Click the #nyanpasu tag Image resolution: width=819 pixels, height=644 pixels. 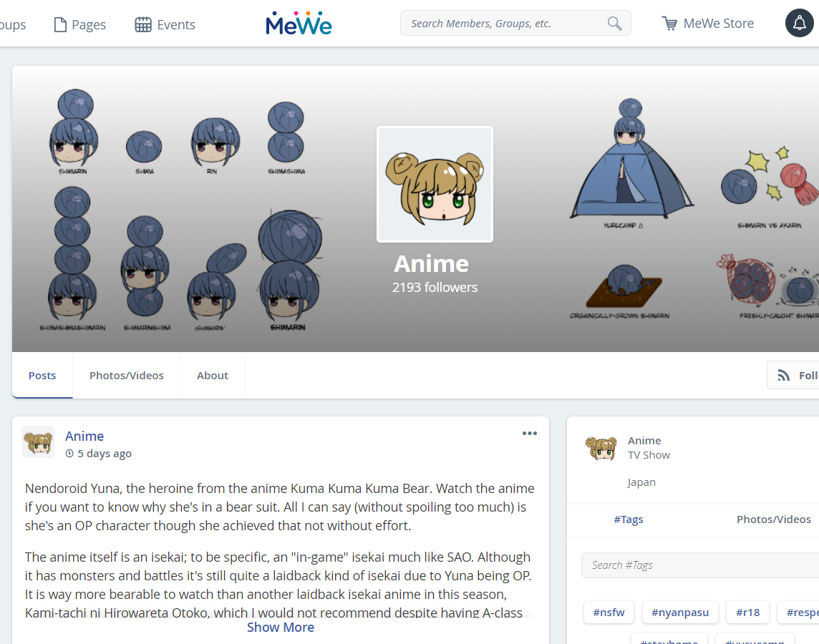tap(680, 613)
